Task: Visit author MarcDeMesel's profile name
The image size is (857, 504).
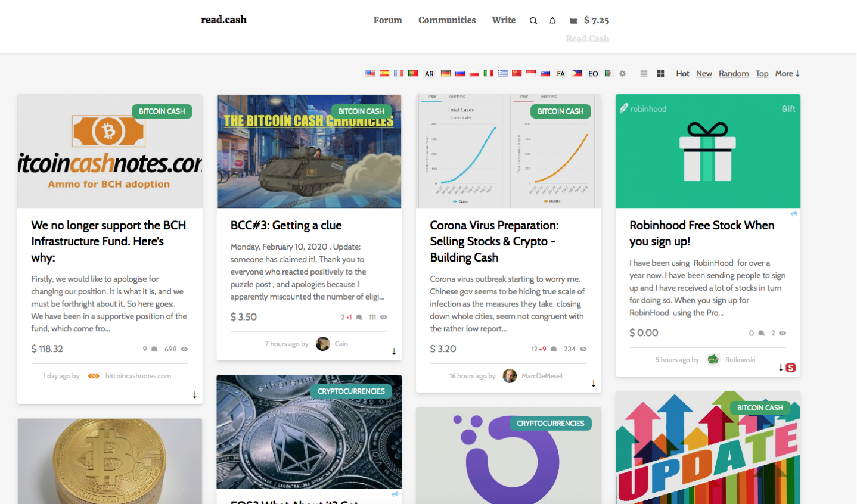Action: pos(542,376)
